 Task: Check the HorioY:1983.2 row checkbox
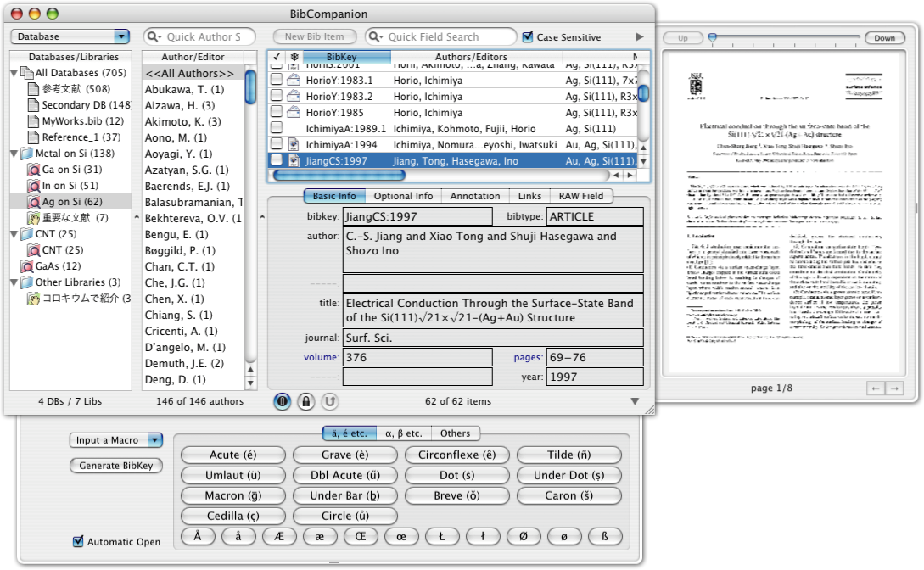[x=276, y=96]
